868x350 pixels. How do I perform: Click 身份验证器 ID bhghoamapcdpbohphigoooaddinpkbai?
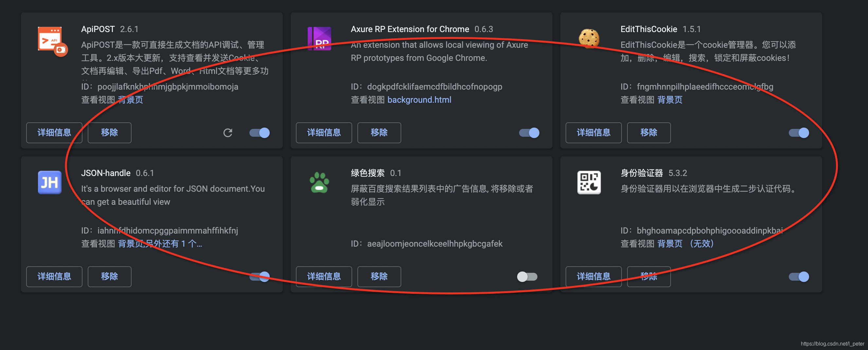click(701, 230)
